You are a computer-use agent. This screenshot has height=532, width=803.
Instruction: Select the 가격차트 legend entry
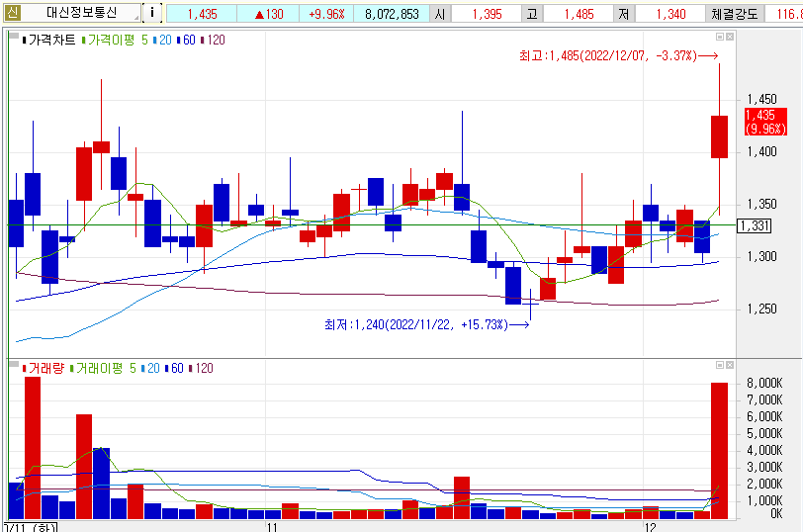(49, 40)
